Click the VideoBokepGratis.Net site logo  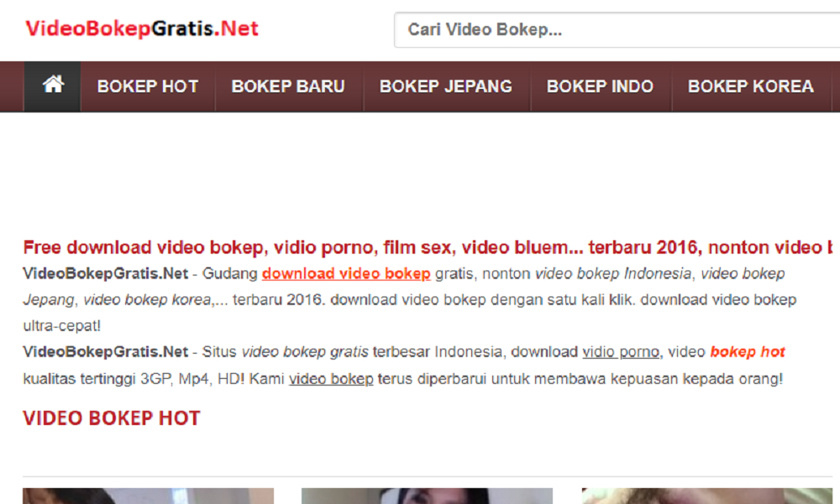pyautogui.click(x=141, y=28)
